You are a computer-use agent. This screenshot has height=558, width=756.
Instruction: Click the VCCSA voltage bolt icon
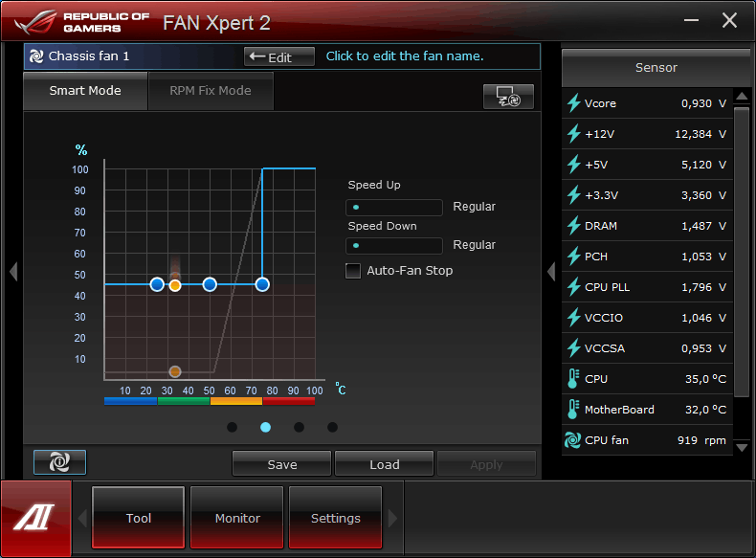point(574,348)
